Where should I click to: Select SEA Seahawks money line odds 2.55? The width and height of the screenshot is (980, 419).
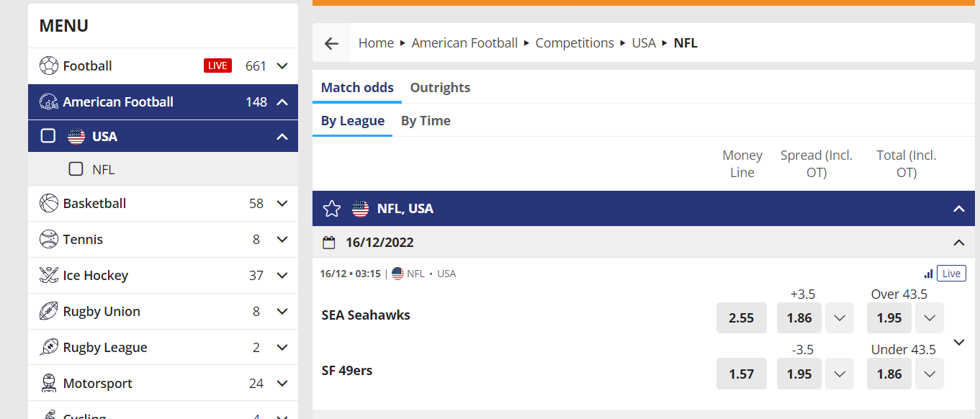coord(742,317)
